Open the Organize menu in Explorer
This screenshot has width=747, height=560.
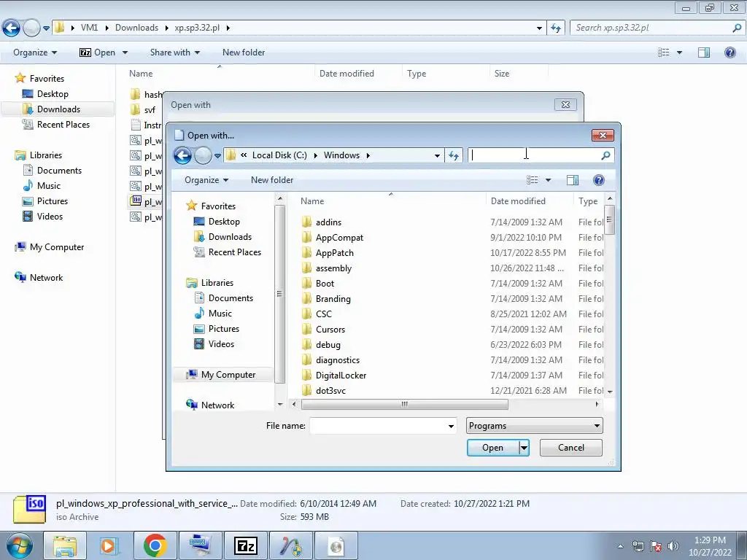click(35, 52)
